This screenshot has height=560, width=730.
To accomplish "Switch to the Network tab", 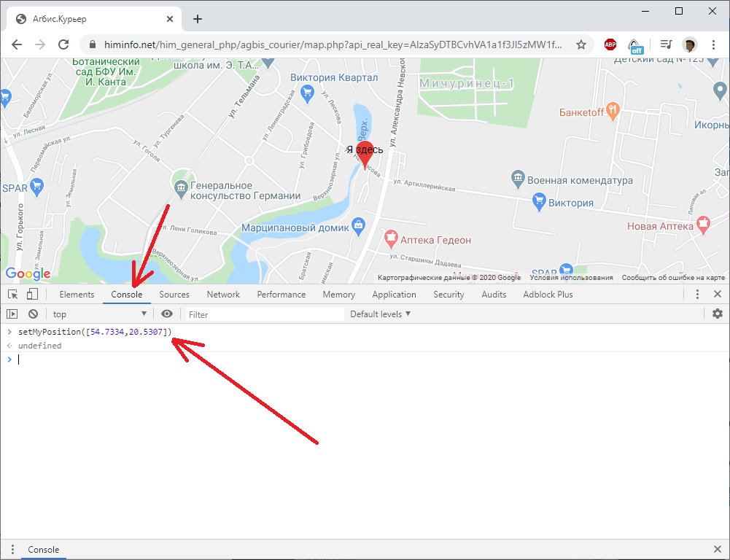I will 223,294.
